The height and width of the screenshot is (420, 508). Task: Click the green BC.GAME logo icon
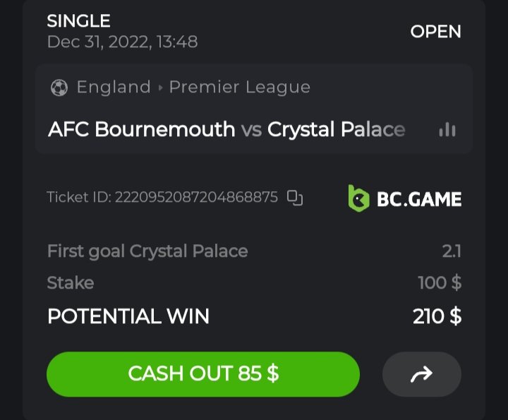[x=359, y=198]
